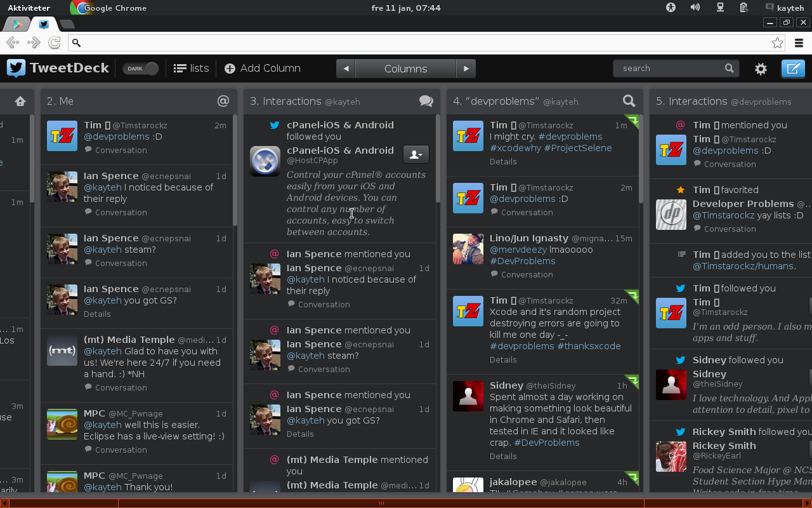
Task: Open the kayteh user menu in top bar
Action: [785, 8]
